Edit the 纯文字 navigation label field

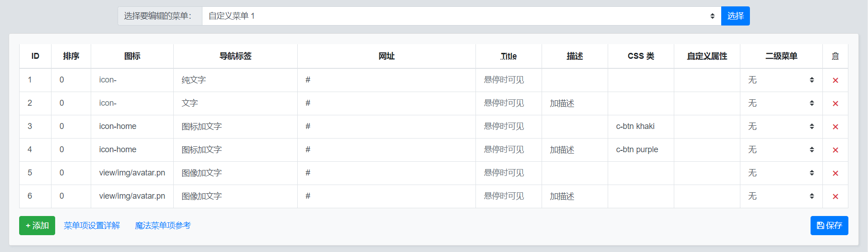[x=235, y=80]
